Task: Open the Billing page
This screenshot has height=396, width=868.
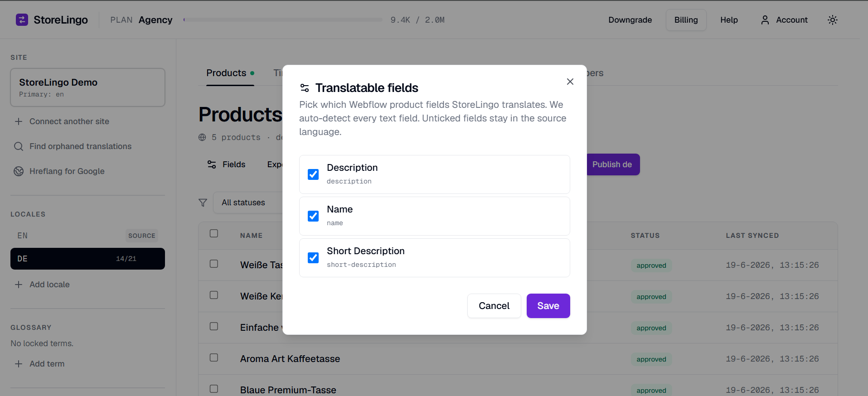Action: (686, 20)
